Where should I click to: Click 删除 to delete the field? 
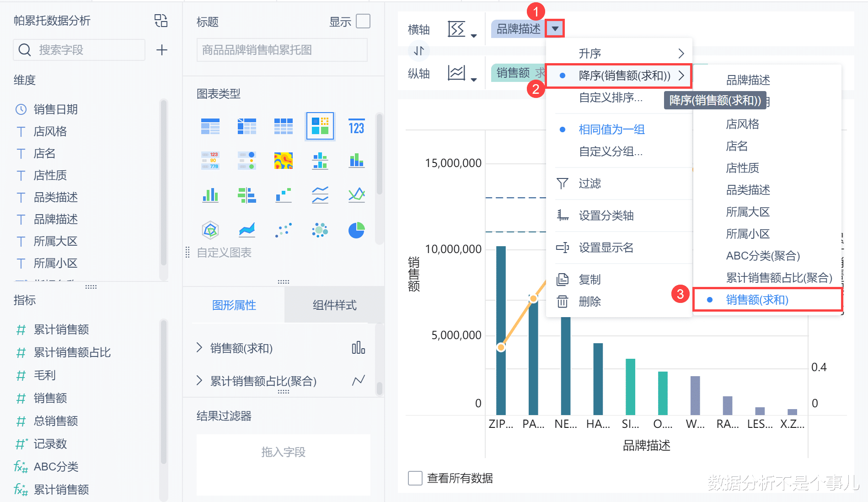(589, 302)
